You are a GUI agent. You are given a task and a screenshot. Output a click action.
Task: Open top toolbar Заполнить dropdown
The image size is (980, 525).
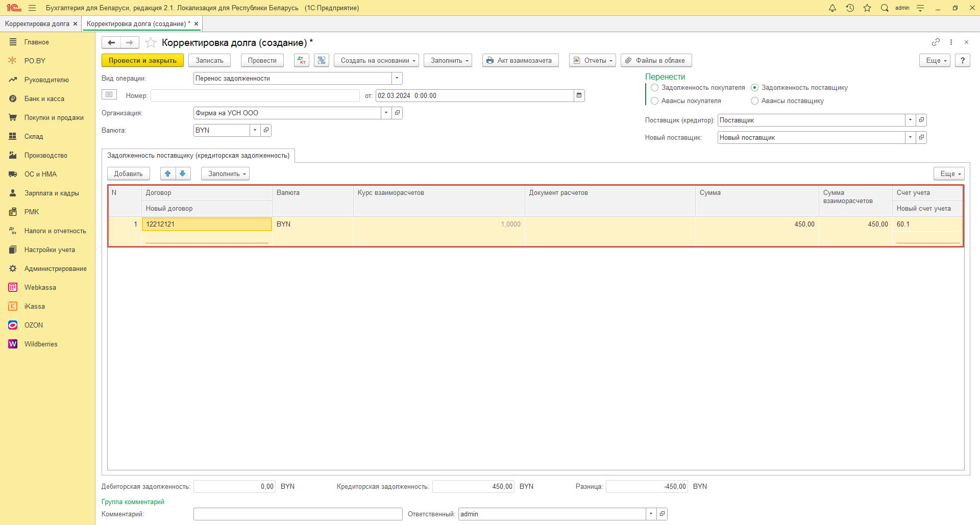click(448, 60)
